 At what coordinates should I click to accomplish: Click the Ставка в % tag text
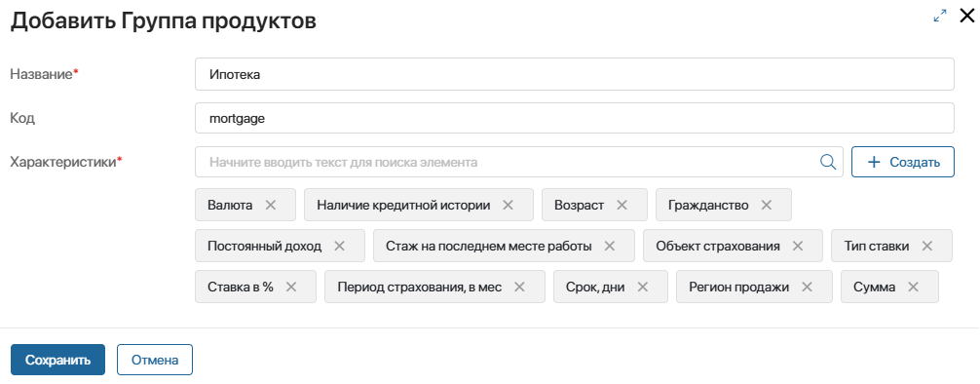pyautogui.click(x=241, y=288)
